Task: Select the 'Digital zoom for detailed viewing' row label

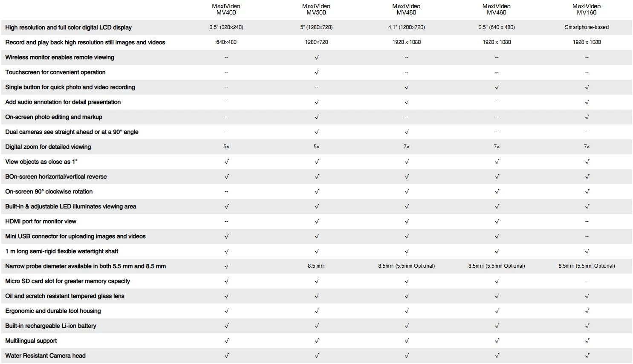Action: [x=48, y=147]
